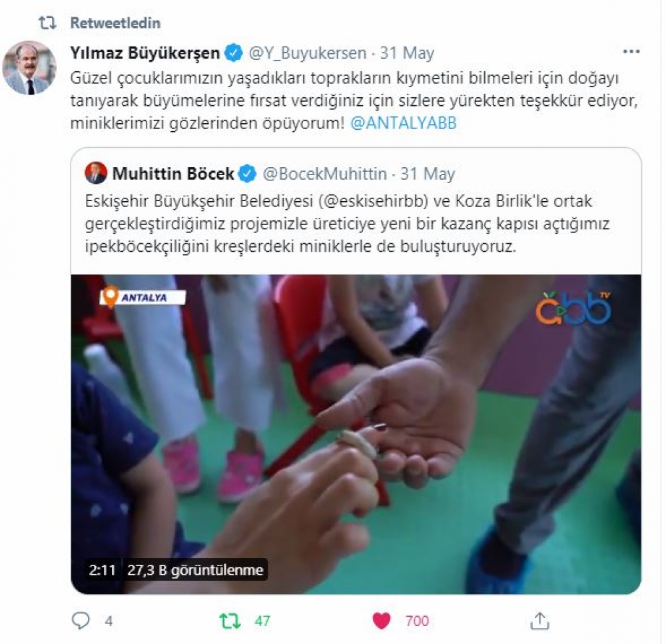This screenshot has width=666, height=644.
Task: Click the abb TV logo on the video
Action: [573, 308]
